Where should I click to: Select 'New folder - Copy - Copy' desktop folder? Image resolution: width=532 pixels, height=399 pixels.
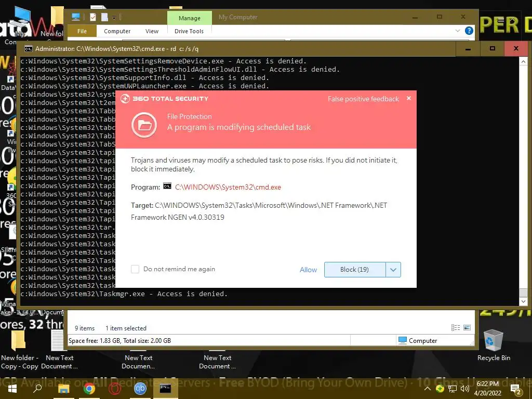click(19, 350)
